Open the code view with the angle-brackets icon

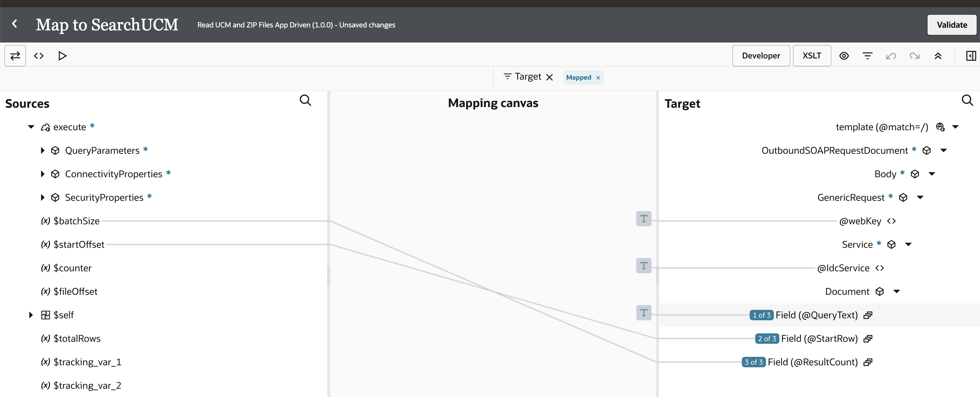pos(38,56)
